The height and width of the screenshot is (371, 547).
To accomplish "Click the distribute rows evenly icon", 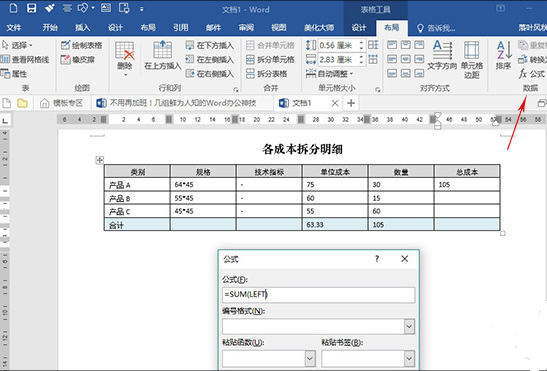I will coord(373,45).
